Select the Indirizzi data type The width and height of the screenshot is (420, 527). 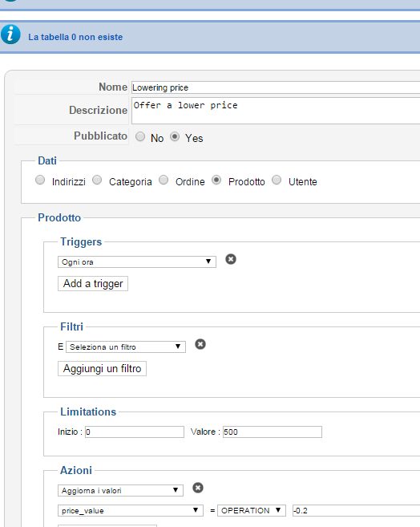(40, 180)
